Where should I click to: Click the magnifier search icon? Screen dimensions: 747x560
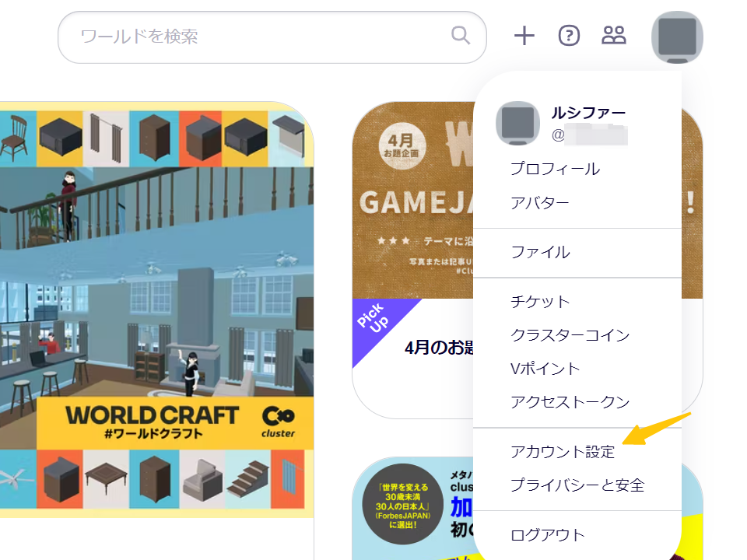click(x=460, y=36)
